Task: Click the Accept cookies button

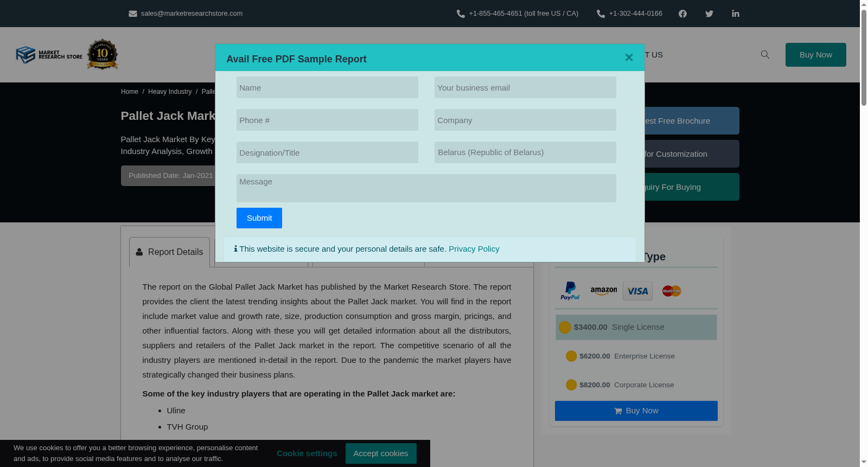Action: point(381,453)
